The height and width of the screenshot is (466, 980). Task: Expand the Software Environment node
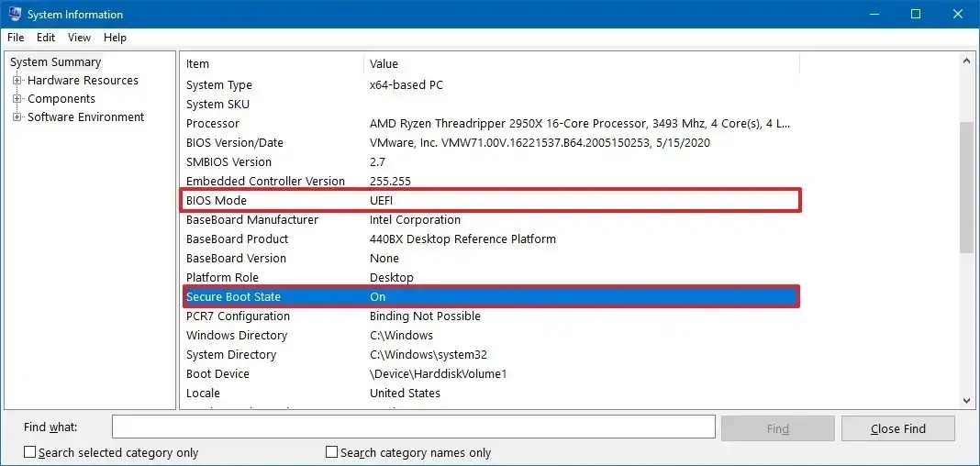(x=17, y=116)
